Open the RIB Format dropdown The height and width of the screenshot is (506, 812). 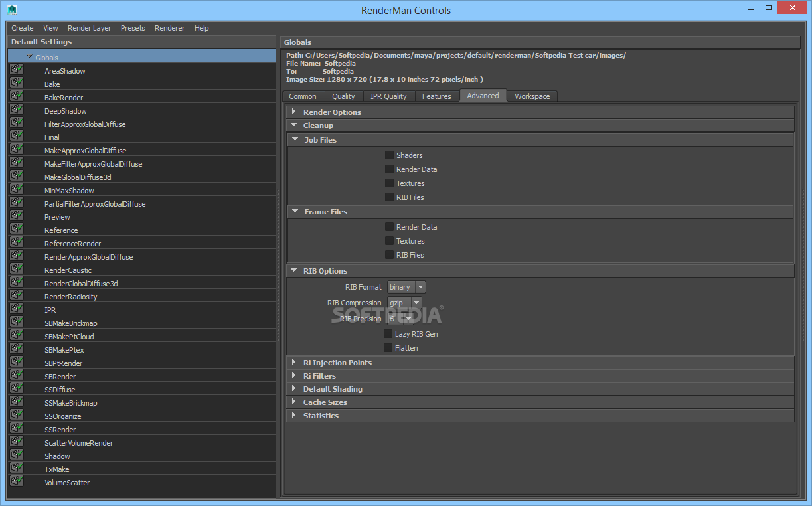click(406, 287)
